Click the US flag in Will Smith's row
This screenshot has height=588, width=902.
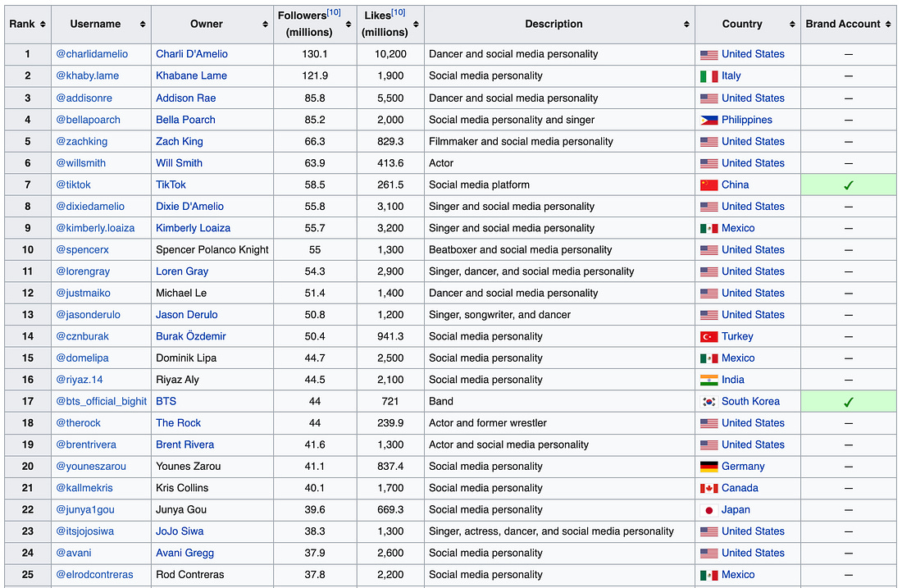click(x=708, y=163)
